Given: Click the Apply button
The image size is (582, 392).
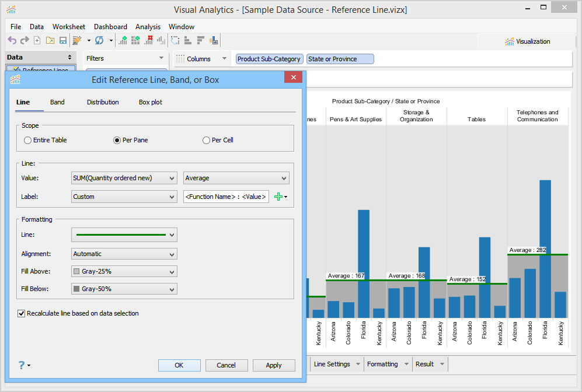Looking at the screenshot, I should pyautogui.click(x=273, y=365).
